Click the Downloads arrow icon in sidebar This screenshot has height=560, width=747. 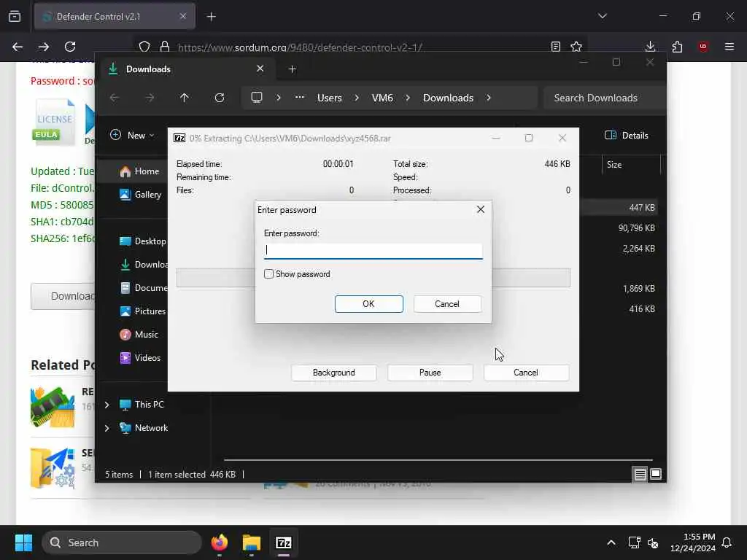125,264
